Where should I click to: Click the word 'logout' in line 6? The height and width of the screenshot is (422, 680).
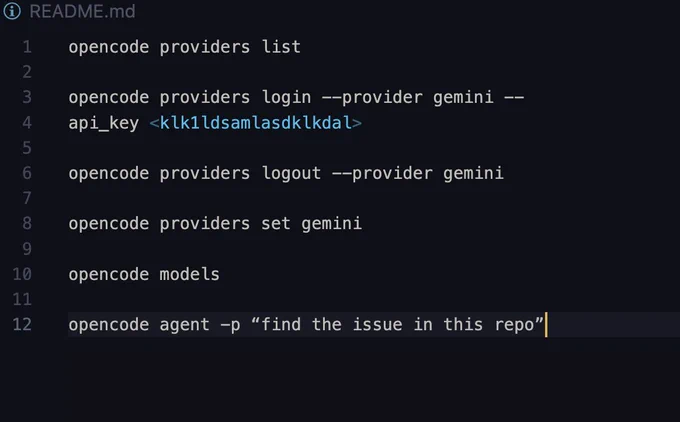click(291, 173)
